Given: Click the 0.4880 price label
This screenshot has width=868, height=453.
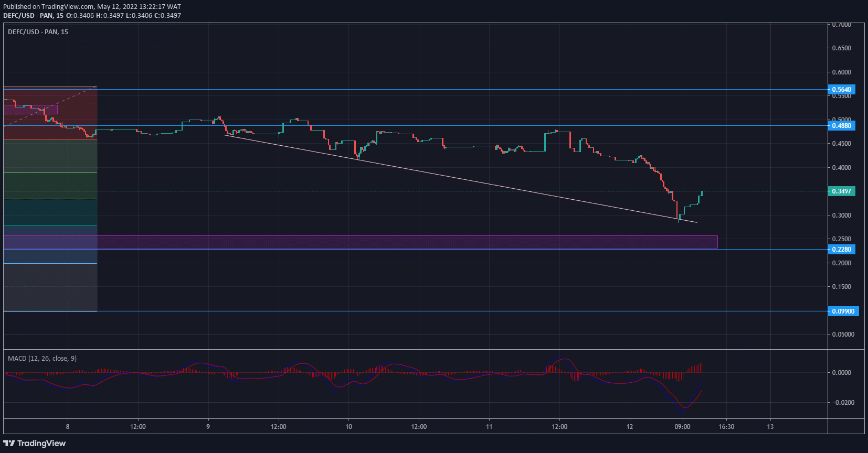Looking at the screenshot, I should (x=842, y=126).
